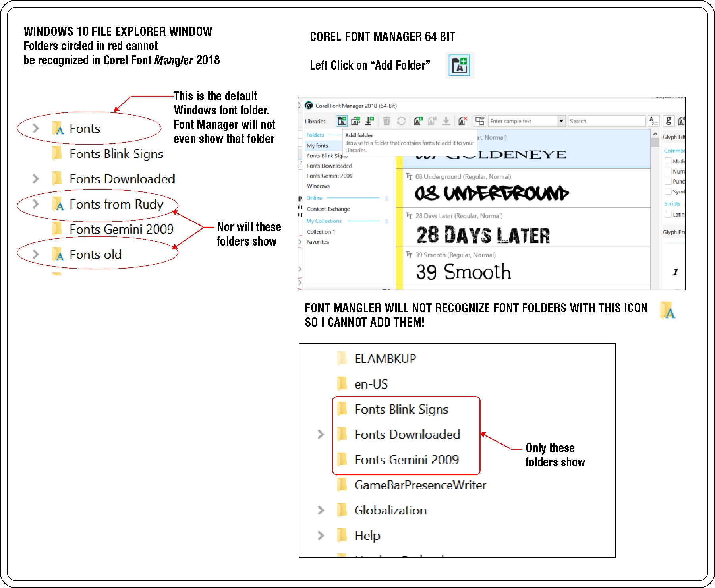The height and width of the screenshot is (588, 715).
Task: Click the GameBarPresenceWriter folder icon
Action: tap(342, 485)
